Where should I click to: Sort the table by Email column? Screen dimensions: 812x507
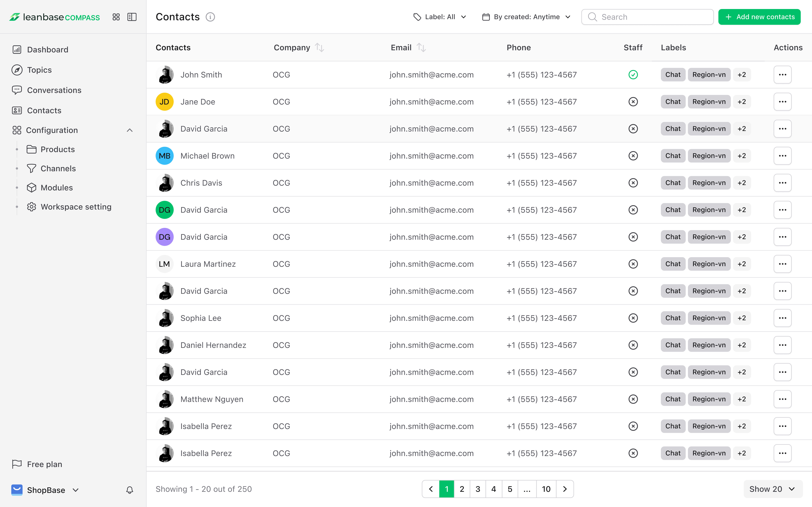click(421, 48)
